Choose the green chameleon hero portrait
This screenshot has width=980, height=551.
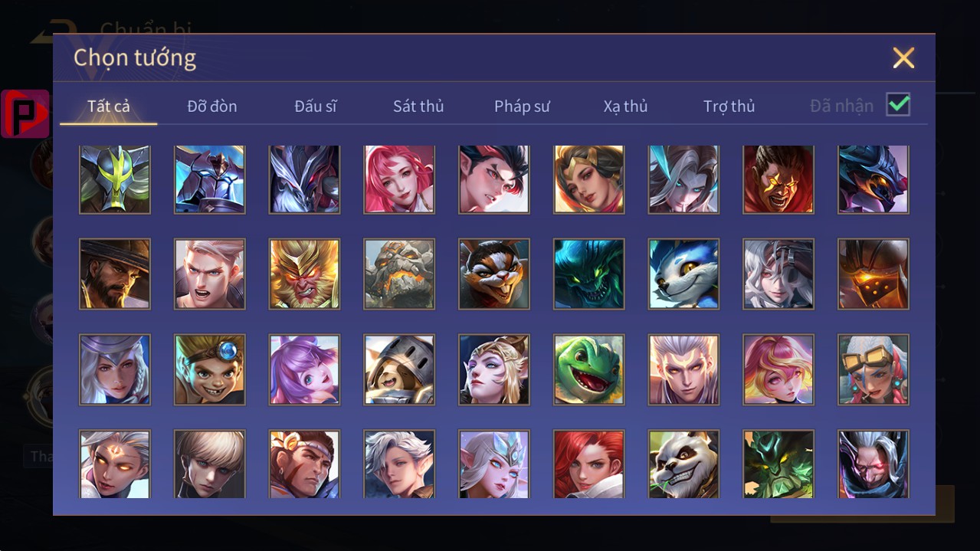click(588, 369)
